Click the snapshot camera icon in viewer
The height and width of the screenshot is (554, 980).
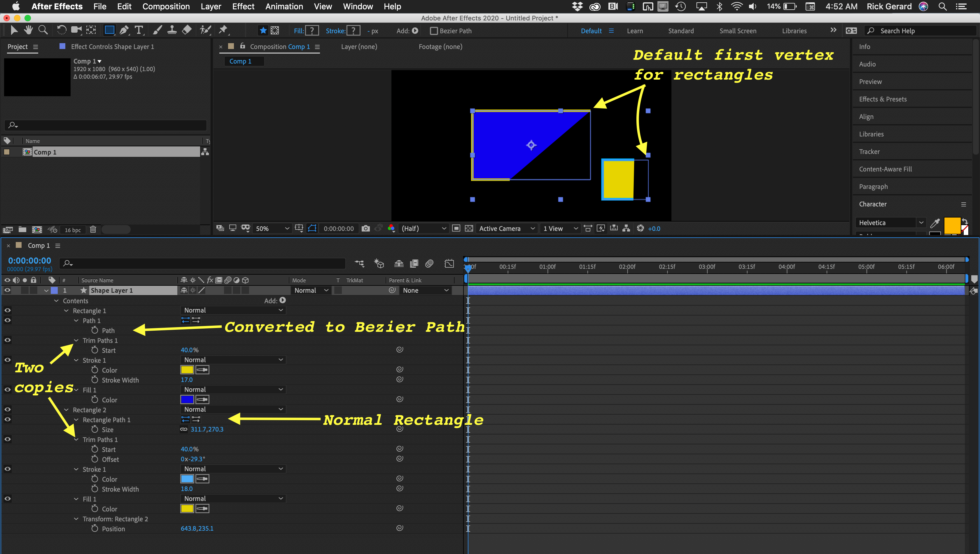click(x=365, y=228)
